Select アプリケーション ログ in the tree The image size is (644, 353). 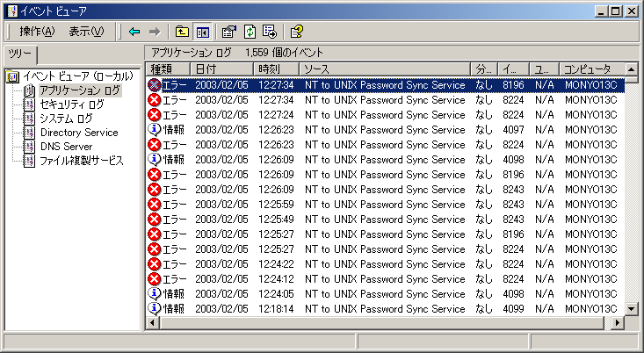(x=80, y=90)
